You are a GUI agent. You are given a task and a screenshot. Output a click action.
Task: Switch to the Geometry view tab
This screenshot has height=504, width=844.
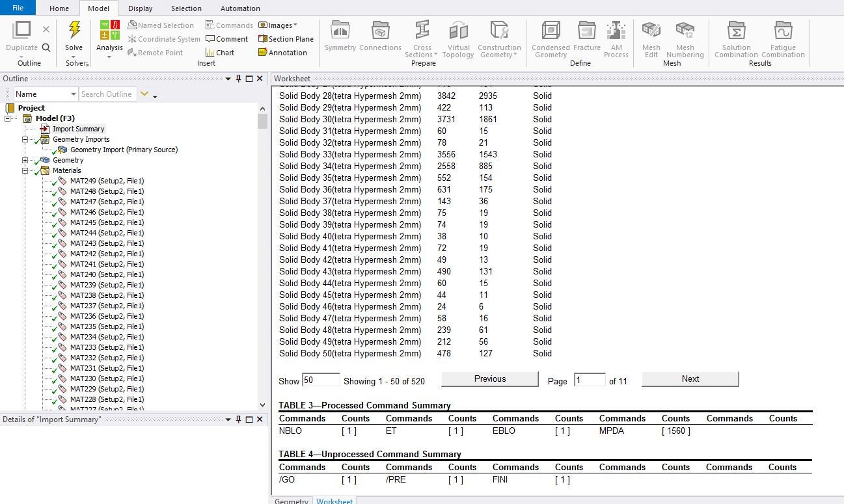[x=291, y=501]
